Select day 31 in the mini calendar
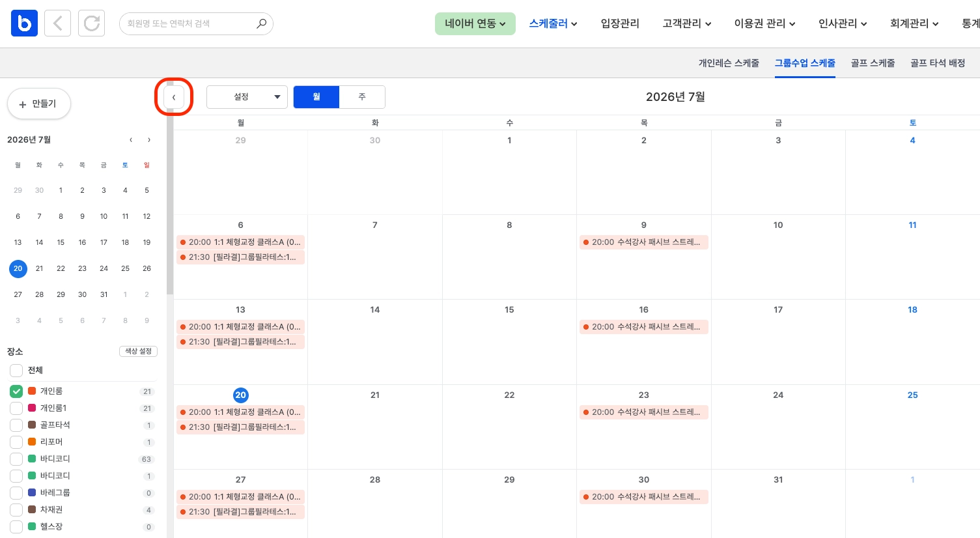980x538 pixels. pyautogui.click(x=104, y=294)
